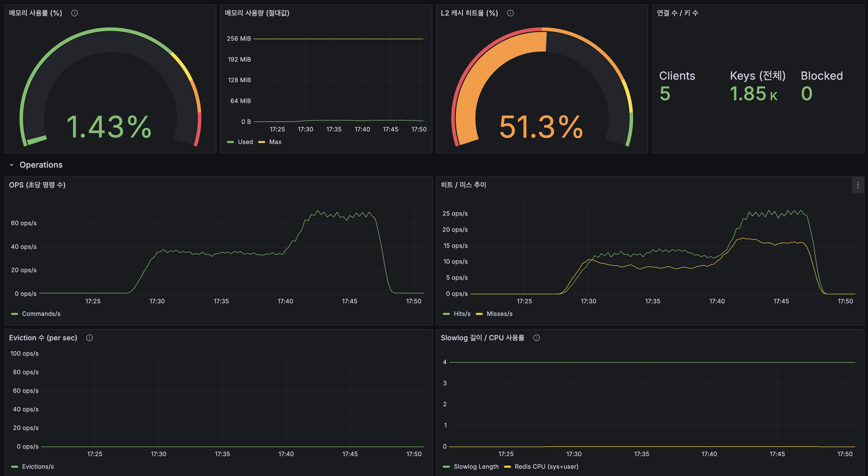Image resolution: width=868 pixels, height=476 pixels.
Task: Hide the Misses/s series in the legend
Action: [499, 313]
